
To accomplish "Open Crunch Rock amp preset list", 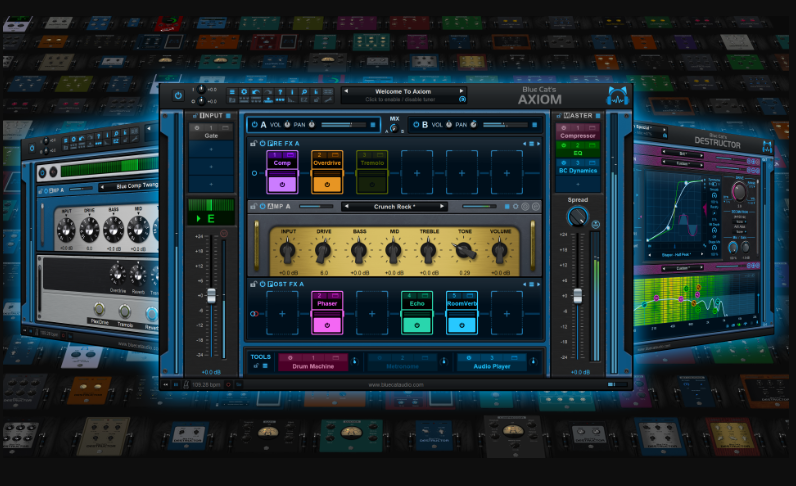I will pyautogui.click(x=394, y=207).
